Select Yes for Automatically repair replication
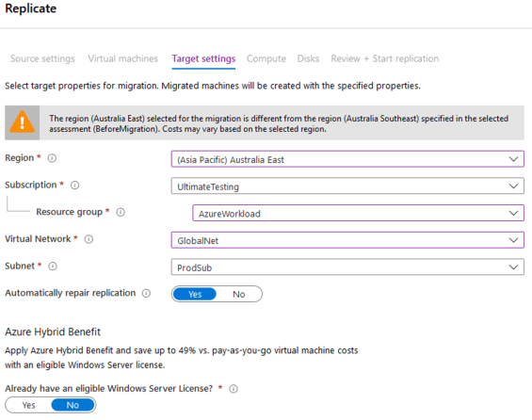532x420 pixels. [x=195, y=294]
